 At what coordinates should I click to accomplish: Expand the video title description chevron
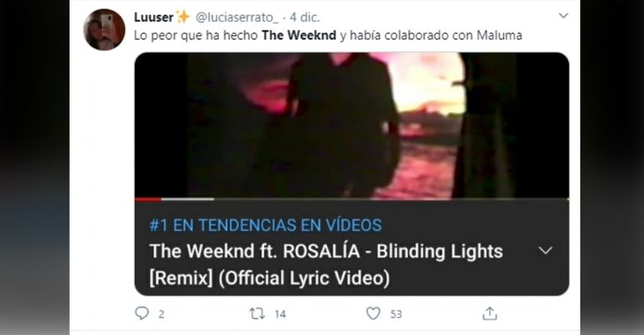(545, 250)
